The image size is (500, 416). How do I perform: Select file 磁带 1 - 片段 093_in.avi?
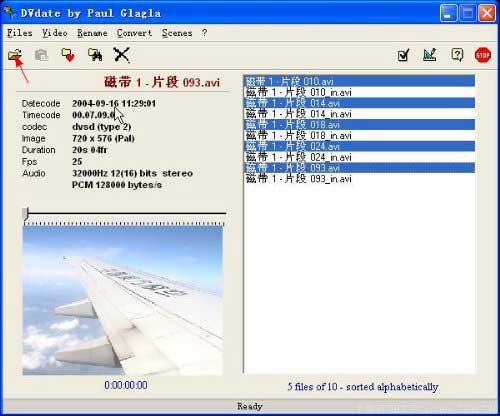pos(359,178)
